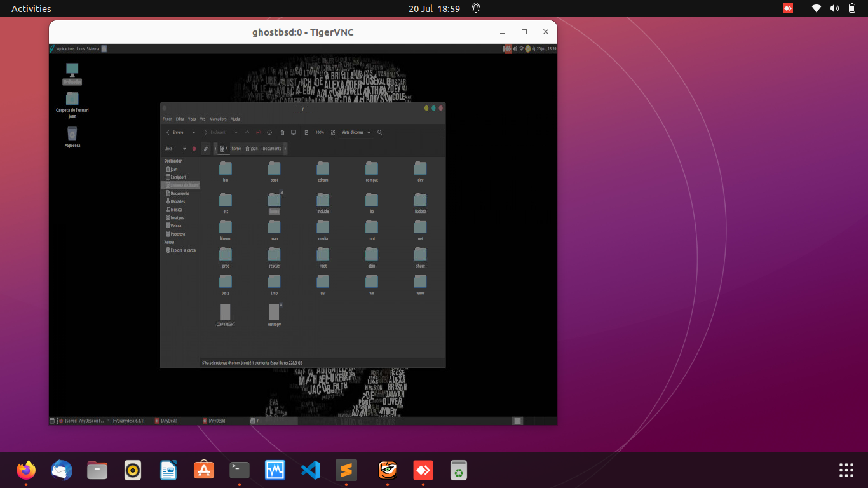
Task: Open Firefox from Ubuntu dock
Action: point(26,470)
